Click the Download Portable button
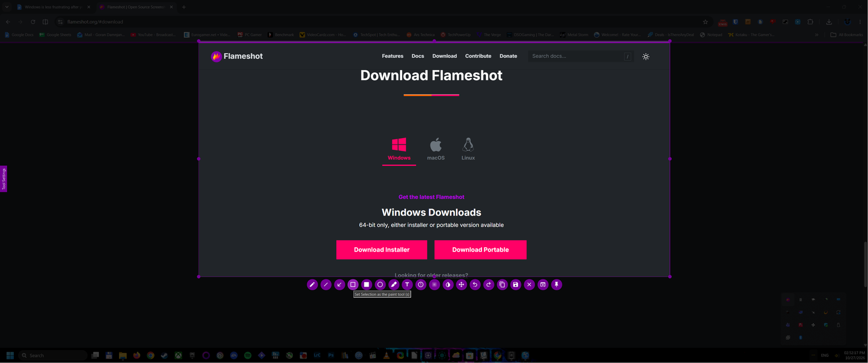The image size is (868, 363). pyautogui.click(x=480, y=250)
